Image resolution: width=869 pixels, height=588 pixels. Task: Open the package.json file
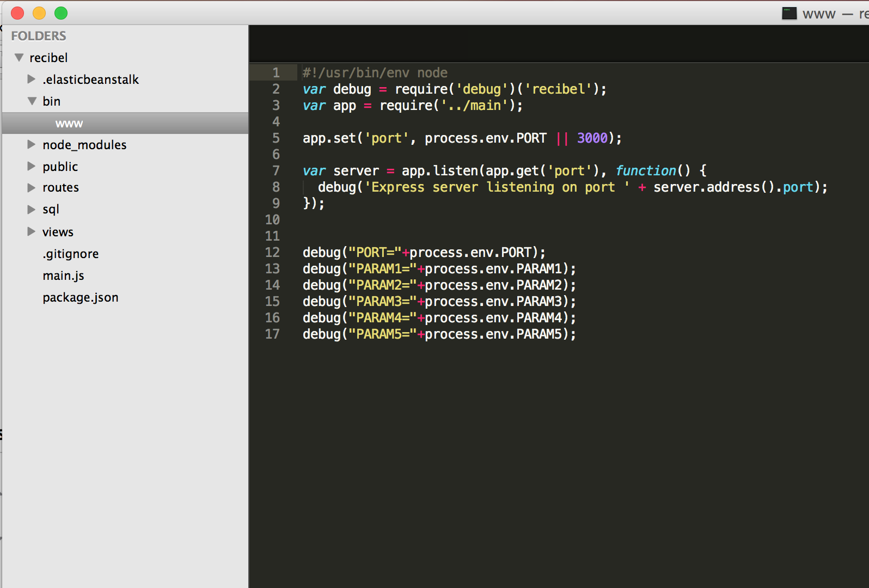[81, 297]
